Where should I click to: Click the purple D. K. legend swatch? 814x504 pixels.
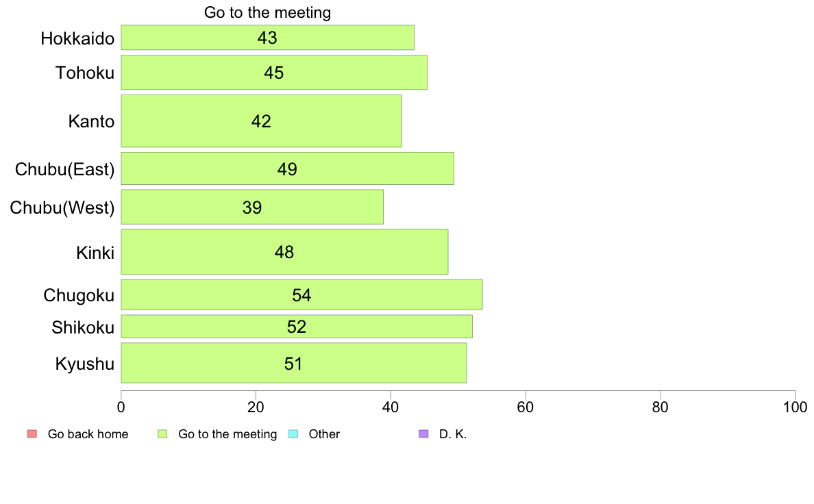click(423, 434)
